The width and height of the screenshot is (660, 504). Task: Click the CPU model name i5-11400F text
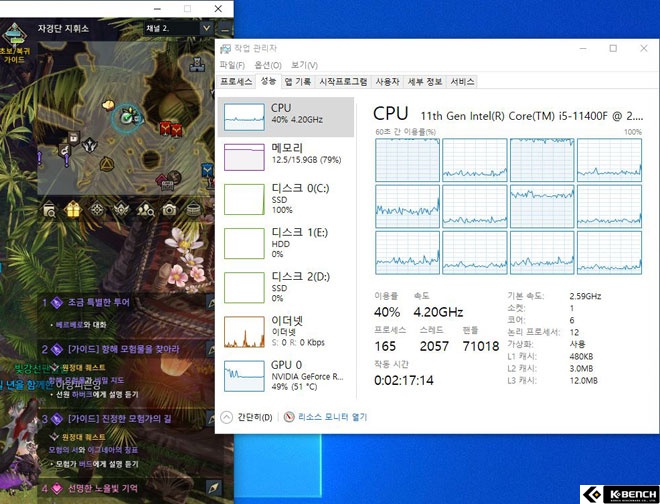(x=532, y=116)
